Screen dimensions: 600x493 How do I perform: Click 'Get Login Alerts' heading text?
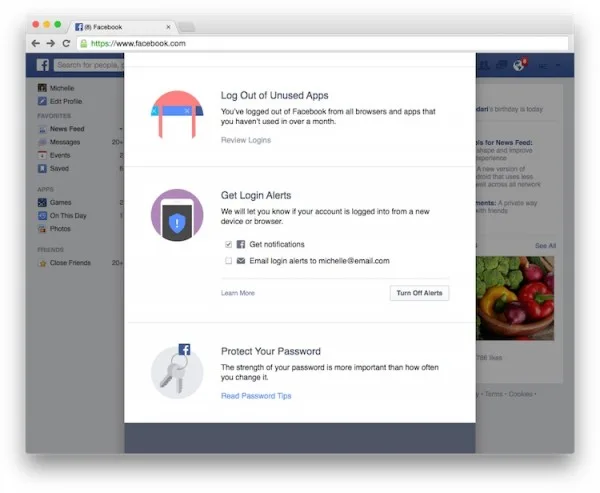pos(256,195)
